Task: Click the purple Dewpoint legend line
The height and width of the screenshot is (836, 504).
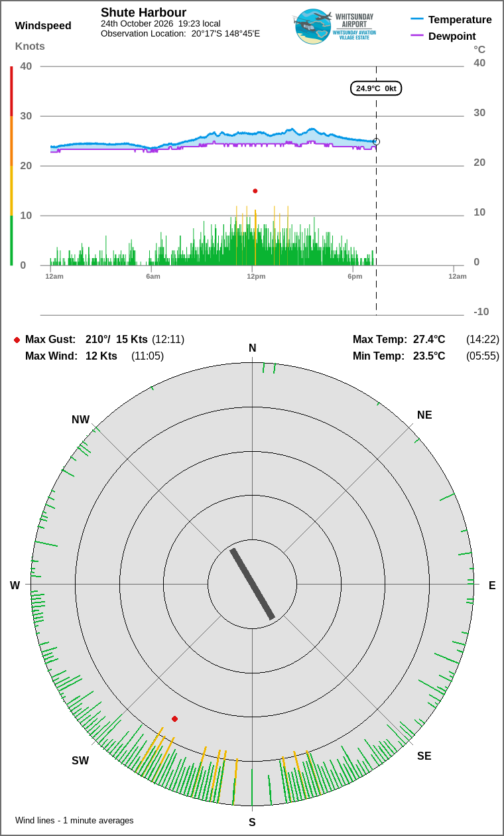Action: click(417, 36)
